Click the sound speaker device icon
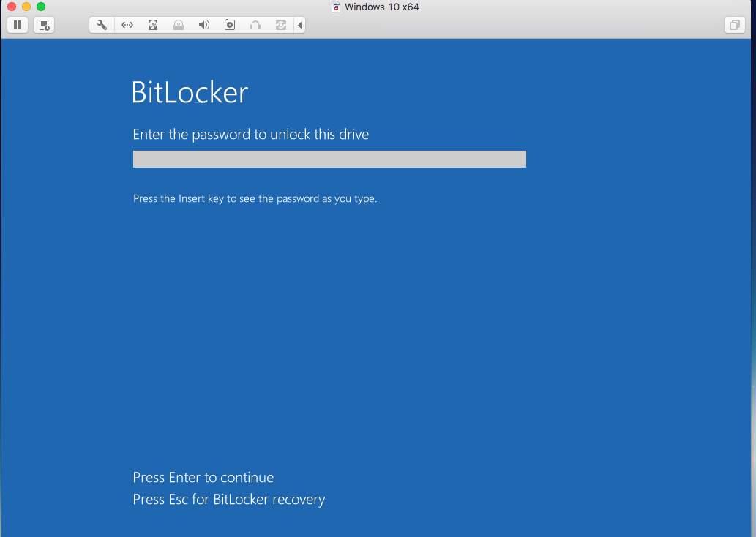 point(204,25)
